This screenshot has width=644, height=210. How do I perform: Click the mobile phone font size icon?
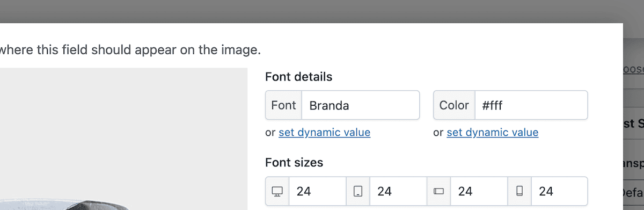click(519, 191)
